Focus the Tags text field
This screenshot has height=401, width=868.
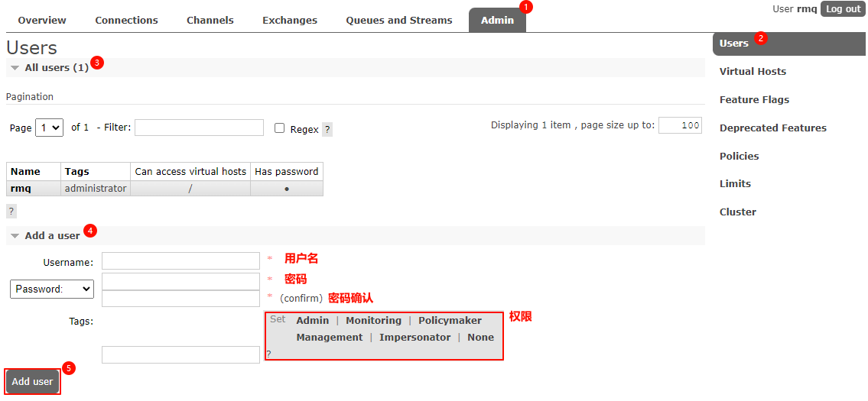click(x=181, y=355)
